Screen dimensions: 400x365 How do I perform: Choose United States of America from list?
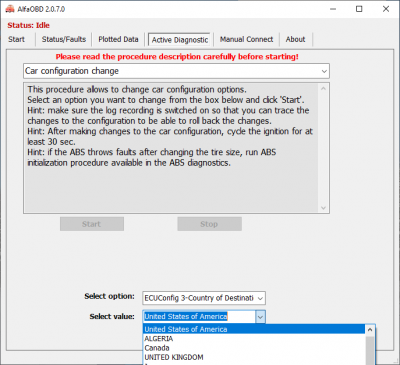254,329
